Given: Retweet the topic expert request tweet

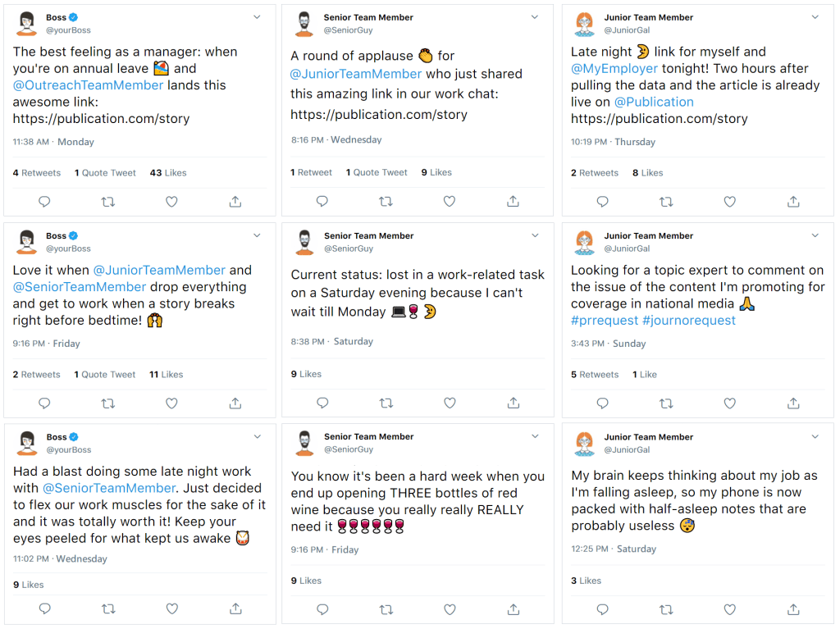Looking at the screenshot, I should point(666,403).
